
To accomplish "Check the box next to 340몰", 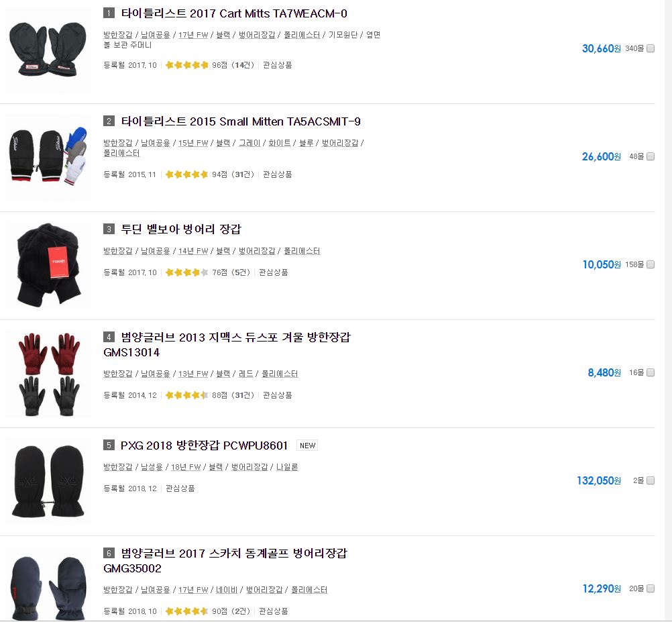I will point(651,48).
